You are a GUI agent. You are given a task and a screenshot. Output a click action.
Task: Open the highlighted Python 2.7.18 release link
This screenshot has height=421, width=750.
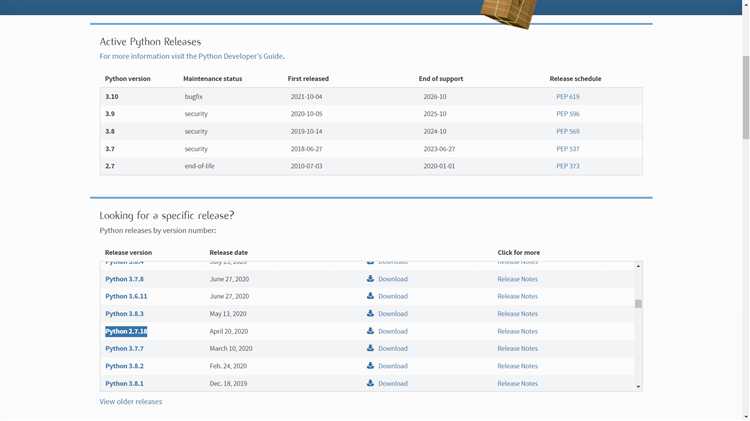126,331
